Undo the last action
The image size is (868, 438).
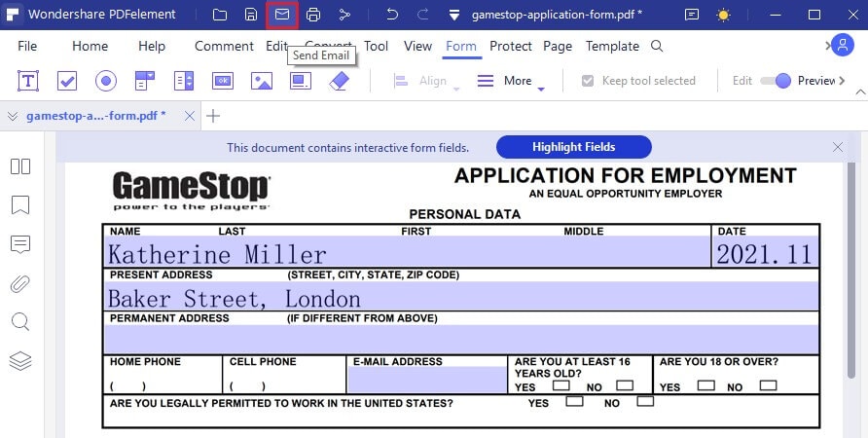[x=392, y=15]
